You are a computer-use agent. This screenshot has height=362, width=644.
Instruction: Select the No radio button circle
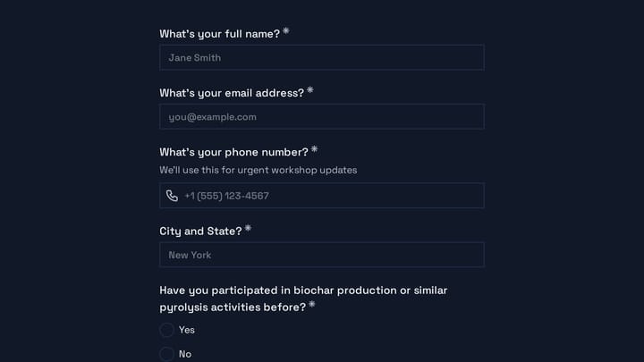point(166,354)
